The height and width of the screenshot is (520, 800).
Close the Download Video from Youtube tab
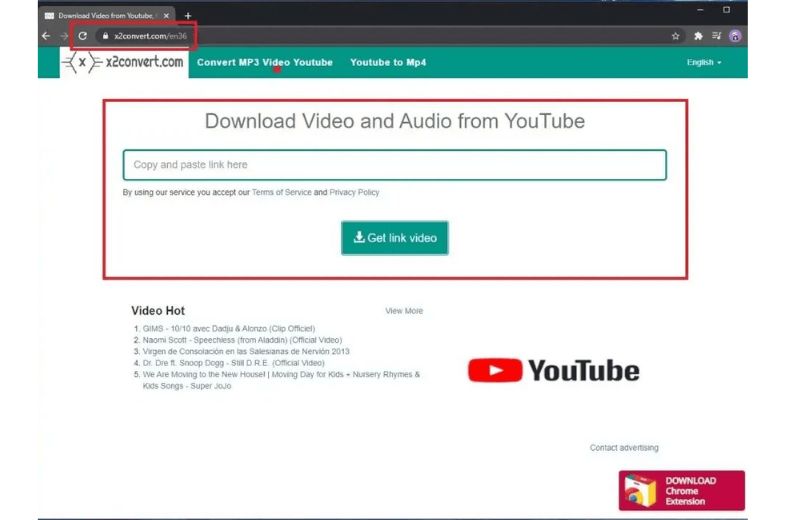click(x=165, y=15)
